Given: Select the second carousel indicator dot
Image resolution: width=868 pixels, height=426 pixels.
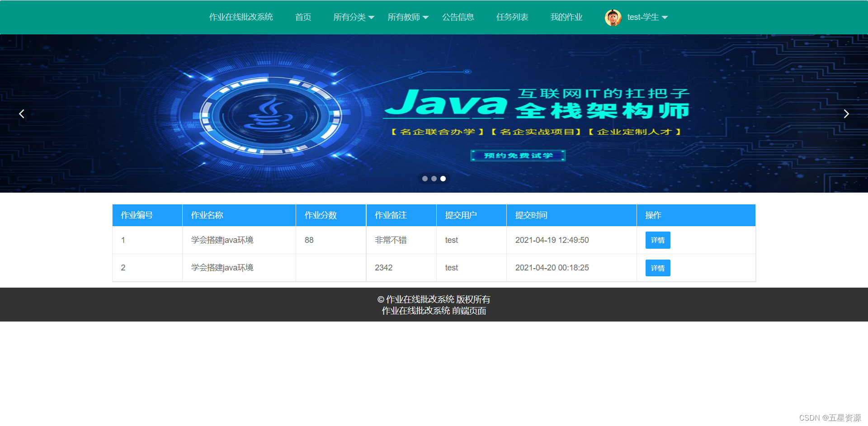Looking at the screenshot, I should [x=434, y=179].
